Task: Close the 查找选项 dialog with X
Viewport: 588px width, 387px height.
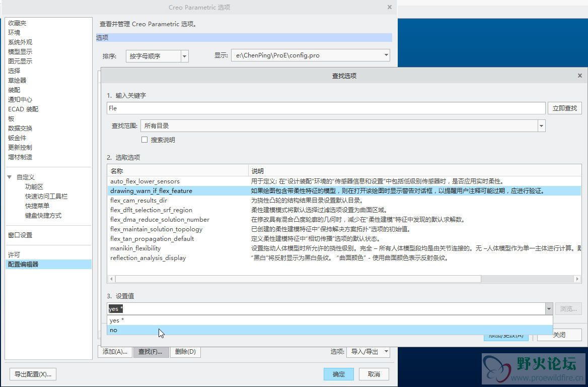Action: click(x=580, y=76)
